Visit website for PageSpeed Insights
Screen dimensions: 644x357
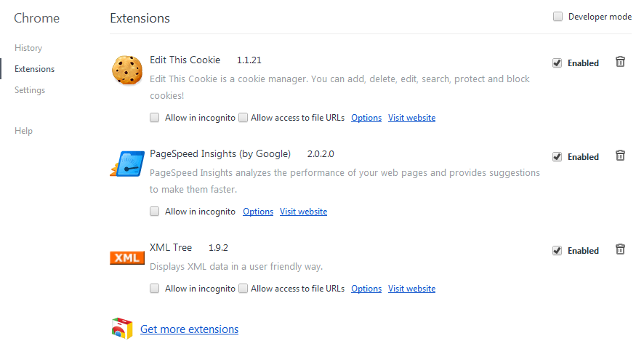tap(303, 212)
